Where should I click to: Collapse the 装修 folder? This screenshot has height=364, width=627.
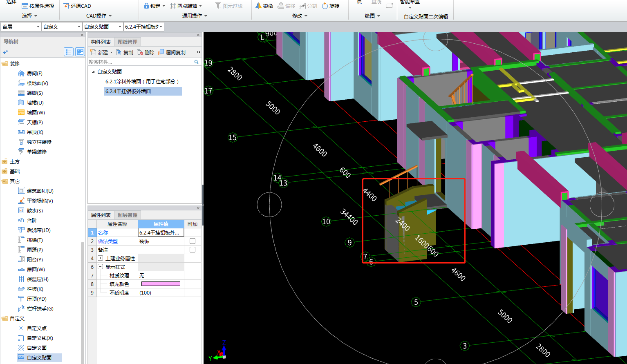4,64
